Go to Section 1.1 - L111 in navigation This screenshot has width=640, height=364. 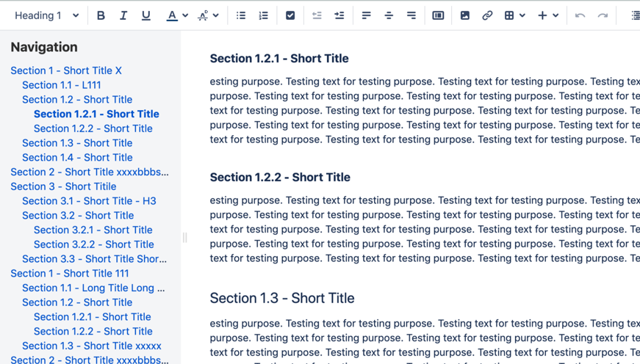[x=62, y=85]
